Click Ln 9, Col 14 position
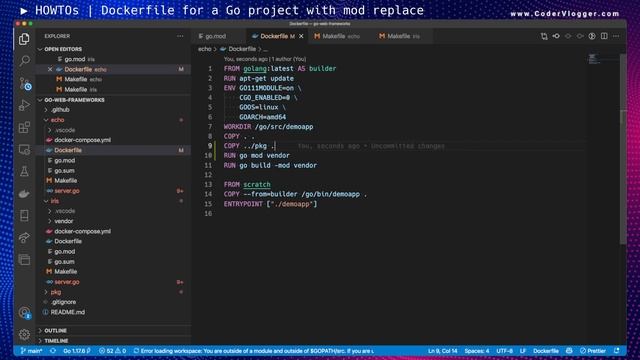 (x=442, y=351)
